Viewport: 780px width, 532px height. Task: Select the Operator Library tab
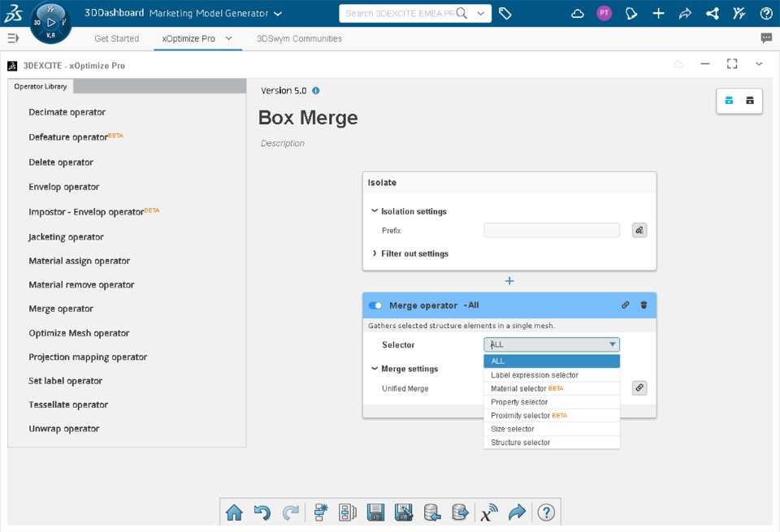(41, 86)
